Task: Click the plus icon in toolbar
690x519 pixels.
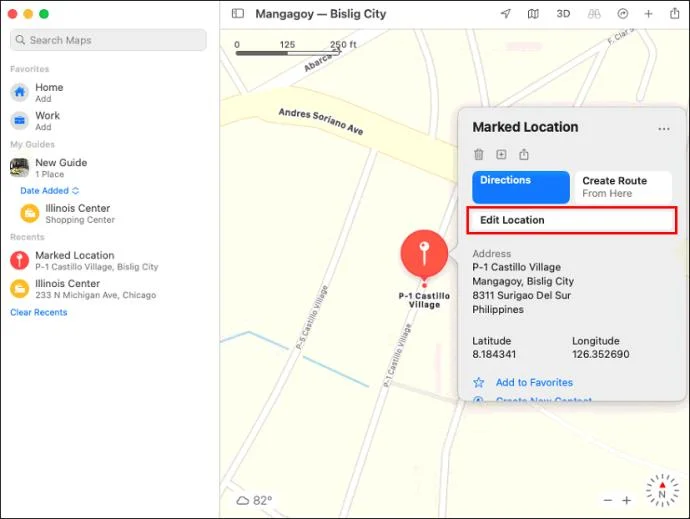Action: [648, 14]
